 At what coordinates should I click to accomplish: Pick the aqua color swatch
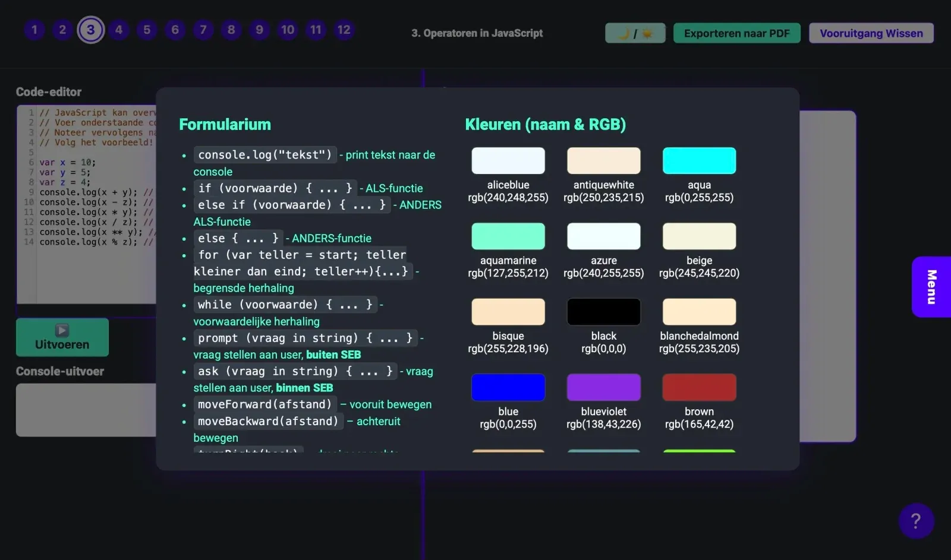[x=700, y=160]
